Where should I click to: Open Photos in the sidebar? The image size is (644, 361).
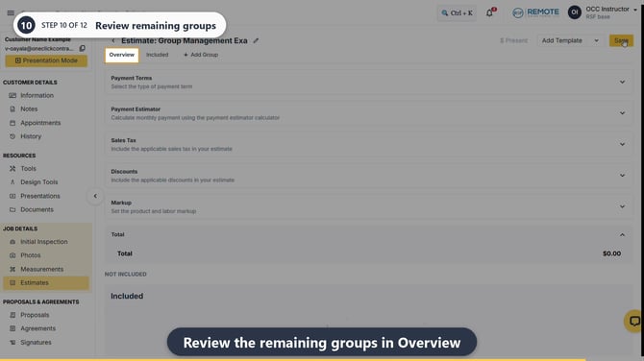click(31, 255)
